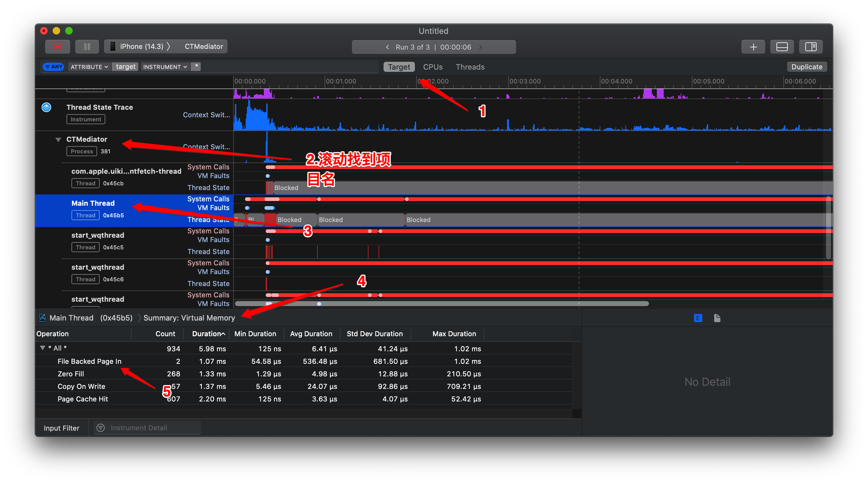This screenshot has width=868, height=483.
Task: Collapse the CTMediator process triangle
Action: (58, 139)
